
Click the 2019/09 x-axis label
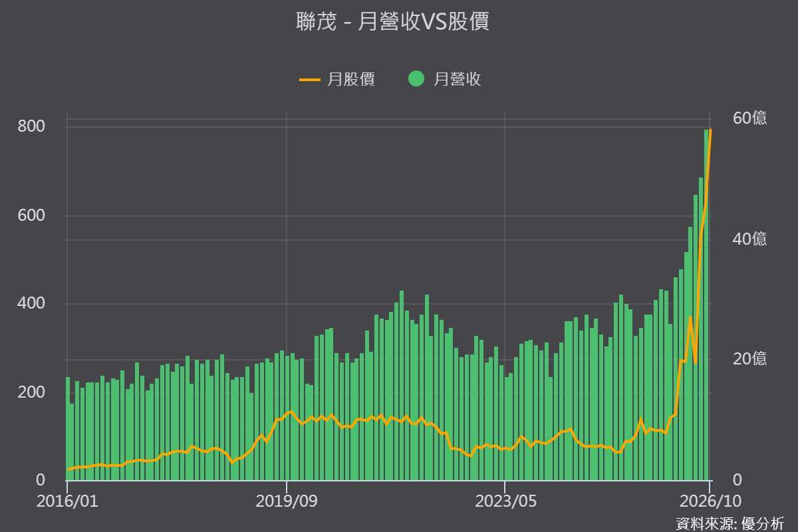(x=287, y=501)
